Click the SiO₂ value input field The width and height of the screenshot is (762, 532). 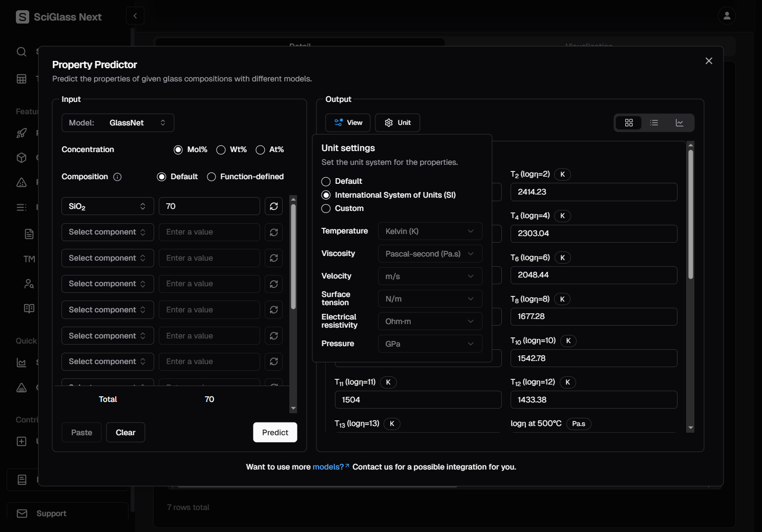(x=209, y=206)
